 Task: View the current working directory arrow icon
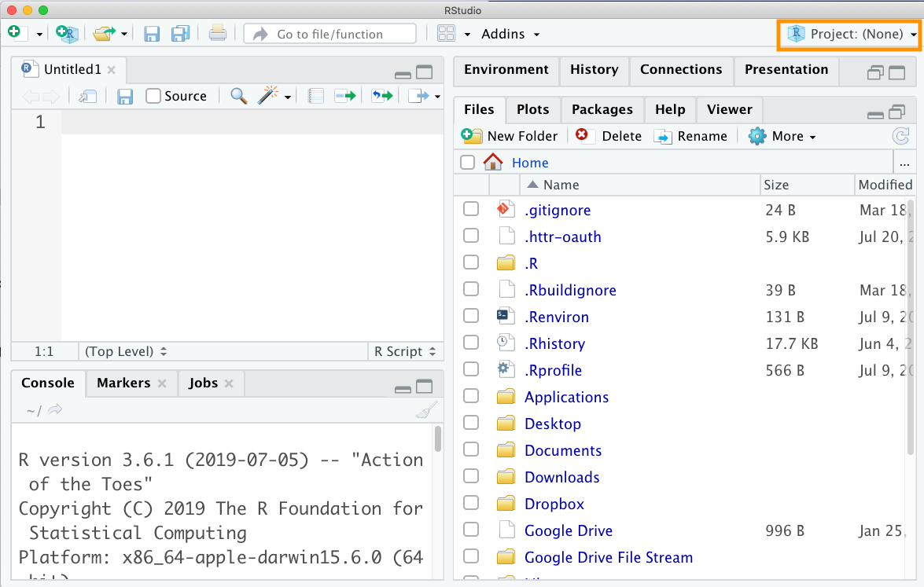pos(55,409)
